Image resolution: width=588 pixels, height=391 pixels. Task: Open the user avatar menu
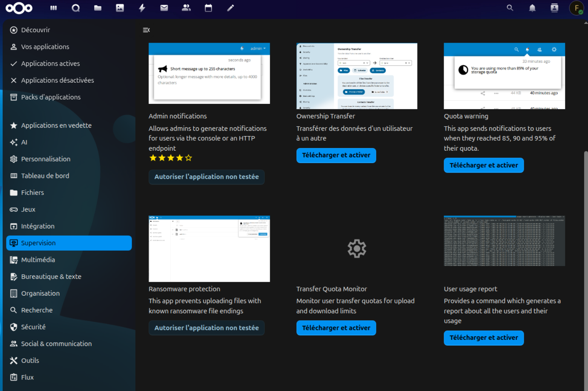pyautogui.click(x=576, y=8)
